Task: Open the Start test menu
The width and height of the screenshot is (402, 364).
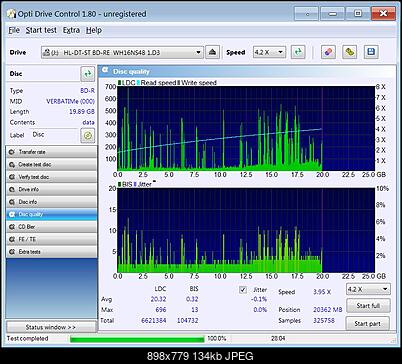Action: (x=41, y=30)
